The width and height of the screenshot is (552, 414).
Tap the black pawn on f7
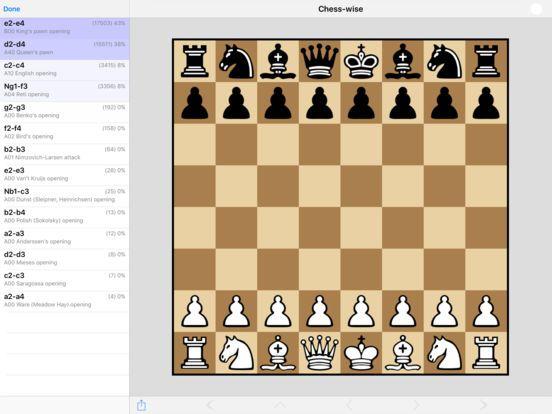click(403, 103)
